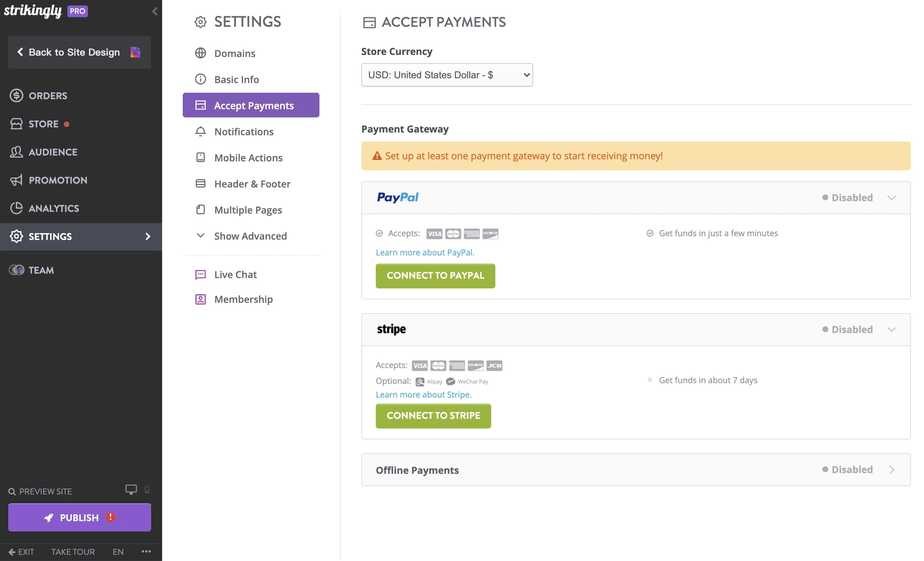Open the Store Currency dropdown
924x561 pixels.
(446, 75)
